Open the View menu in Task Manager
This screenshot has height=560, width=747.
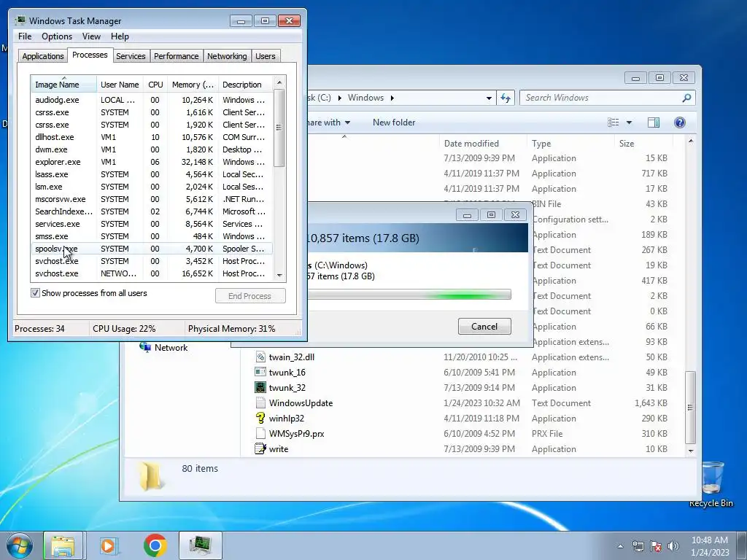click(x=91, y=36)
